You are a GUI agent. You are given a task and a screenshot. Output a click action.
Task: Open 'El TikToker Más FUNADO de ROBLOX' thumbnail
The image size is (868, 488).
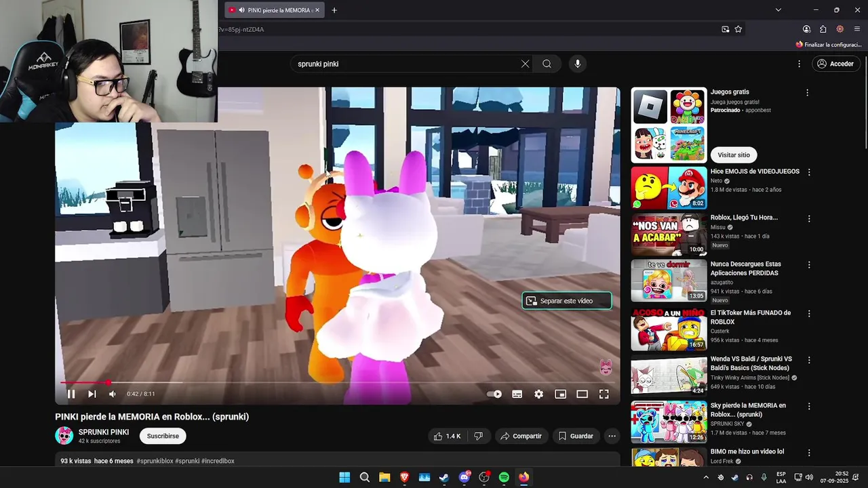pos(669,329)
